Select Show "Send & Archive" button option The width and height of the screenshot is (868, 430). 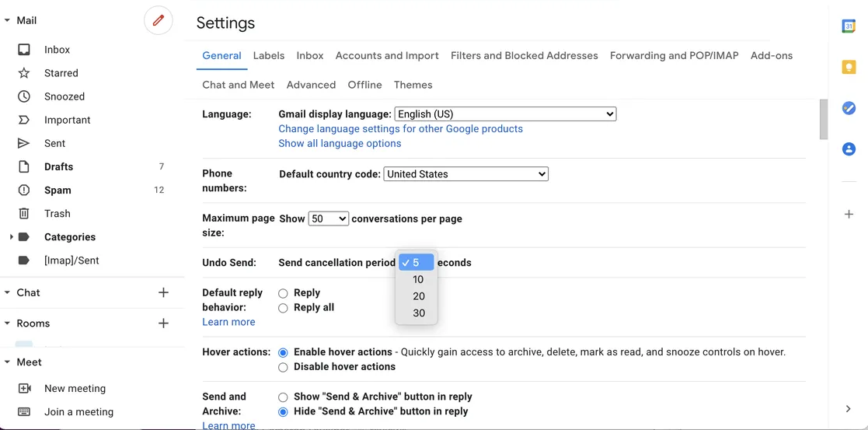coord(283,397)
